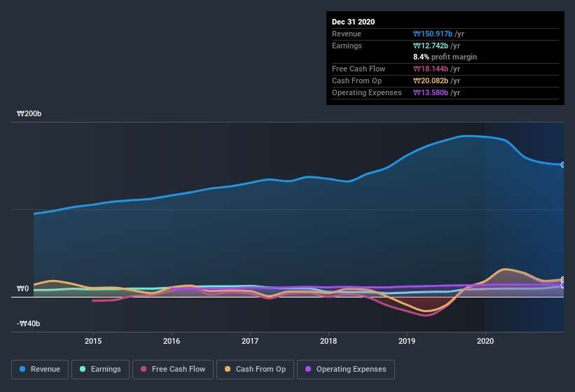Screen dimensions: 575x392
Task: Click the Dec 31 2020 tooltip heading
Action: (x=353, y=22)
